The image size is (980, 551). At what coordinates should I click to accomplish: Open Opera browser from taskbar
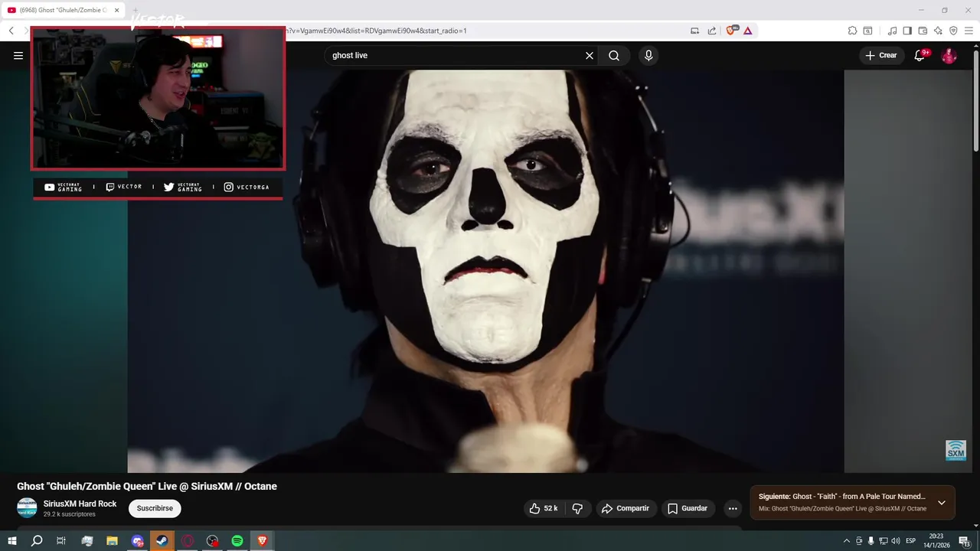tap(188, 541)
